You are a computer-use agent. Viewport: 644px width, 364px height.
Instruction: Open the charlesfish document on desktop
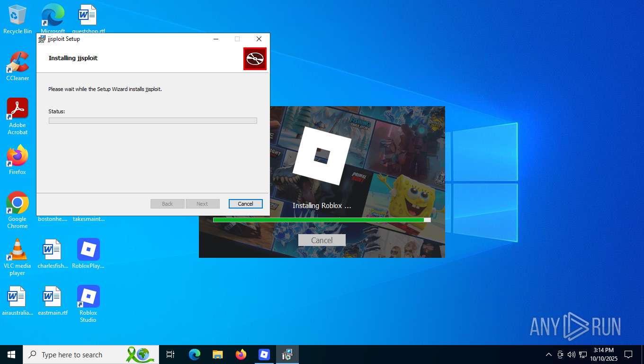(53, 254)
